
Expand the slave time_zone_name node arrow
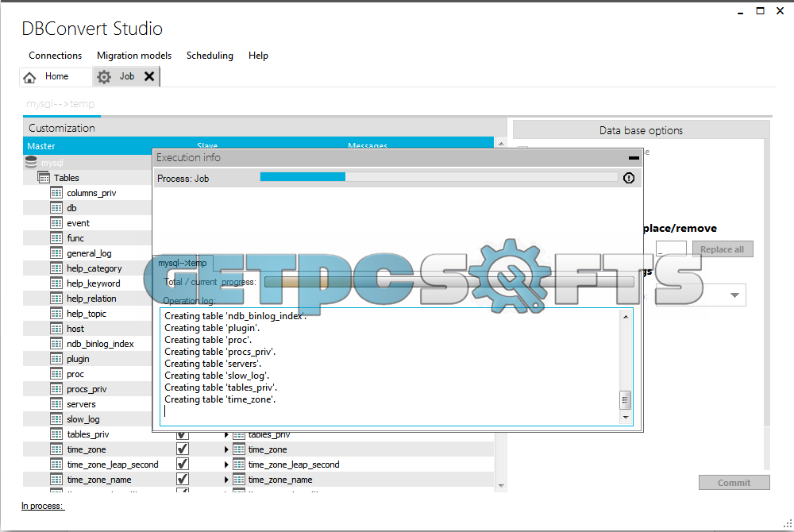(226, 480)
